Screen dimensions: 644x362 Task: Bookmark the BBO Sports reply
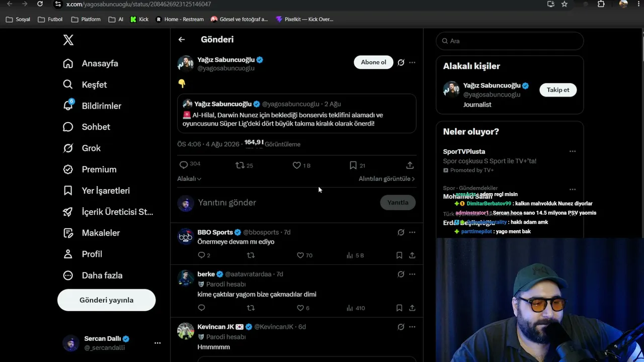[399, 255]
